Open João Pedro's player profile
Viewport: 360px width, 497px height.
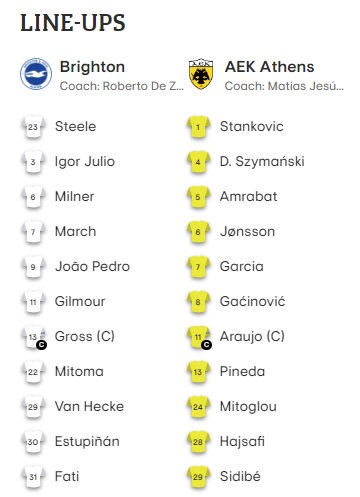pyautogui.click(x=92, y=266)
